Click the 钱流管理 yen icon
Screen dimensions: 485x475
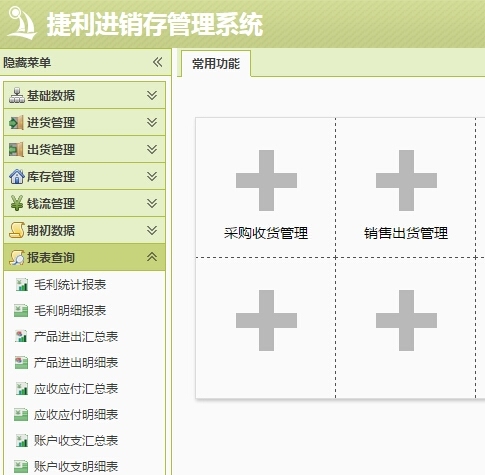pyautogui.click(x=17, y=203)
